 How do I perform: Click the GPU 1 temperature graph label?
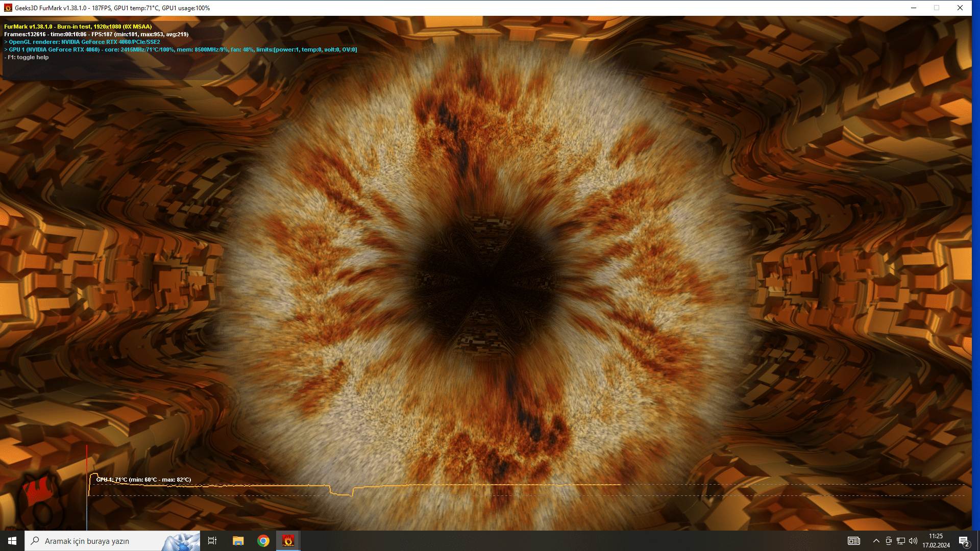tap(143, 480)
